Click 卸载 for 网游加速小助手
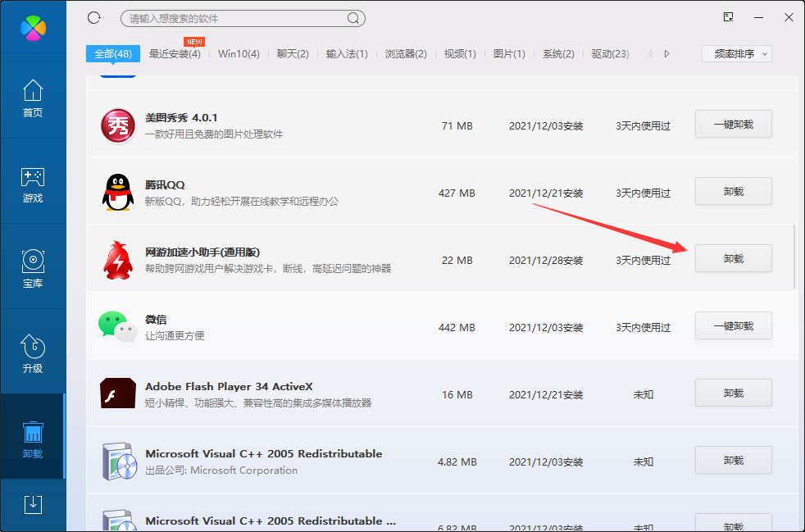This screenshot has width=805, height=532. [733, 258]
